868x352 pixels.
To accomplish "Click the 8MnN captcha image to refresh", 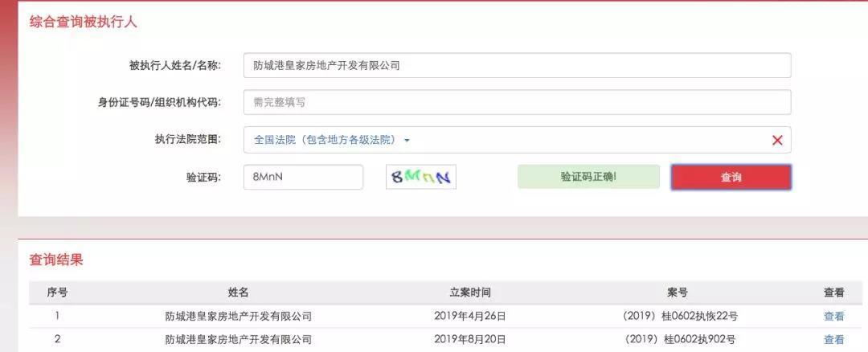I will (420, 177).
